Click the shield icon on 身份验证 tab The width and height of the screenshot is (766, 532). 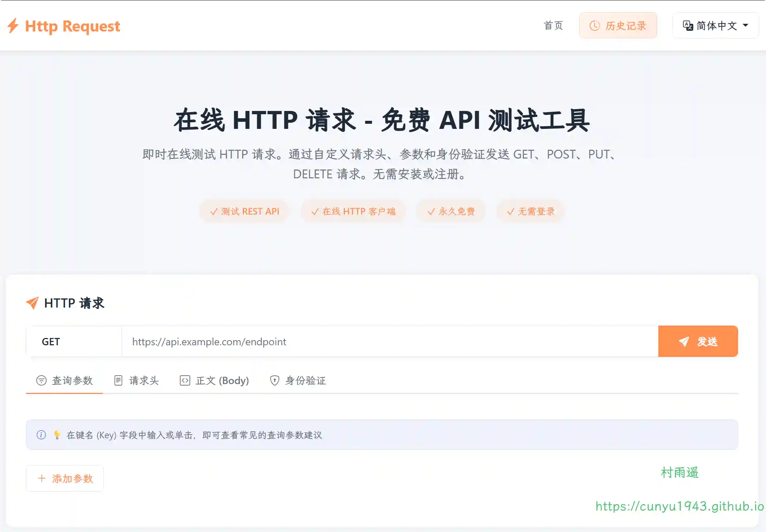[274, 380]
